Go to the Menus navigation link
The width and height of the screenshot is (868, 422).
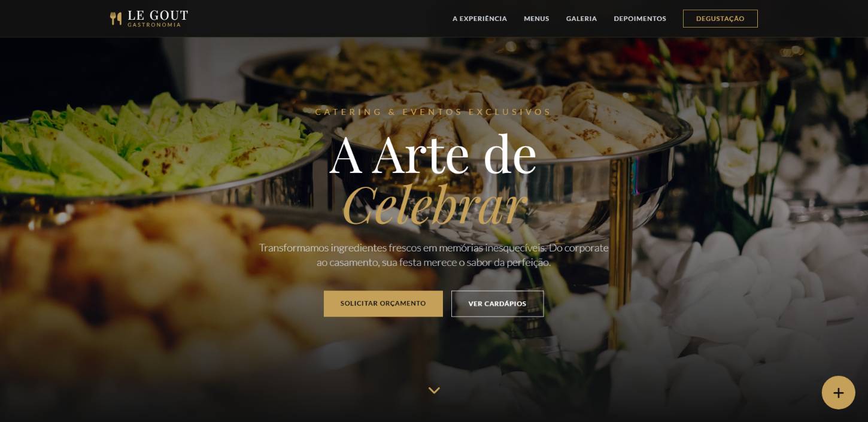(536, 19)
